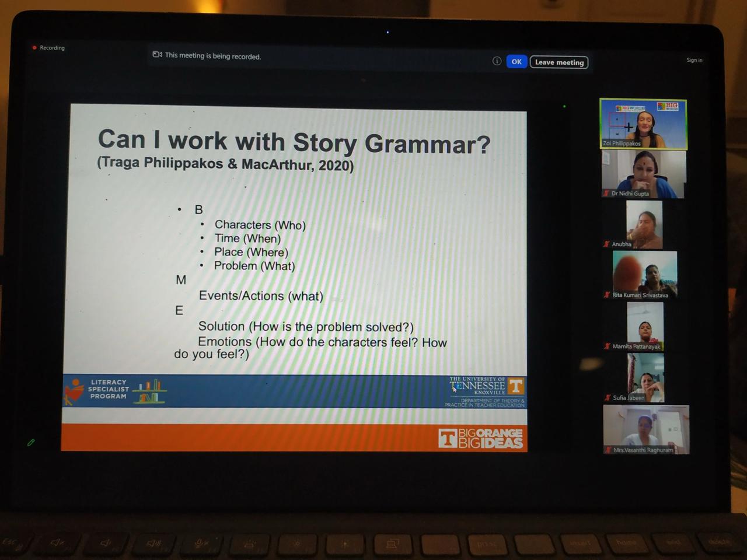Click the Story Grammar slide title
This screenshot has height=560, width=747.
click(294, 142)
